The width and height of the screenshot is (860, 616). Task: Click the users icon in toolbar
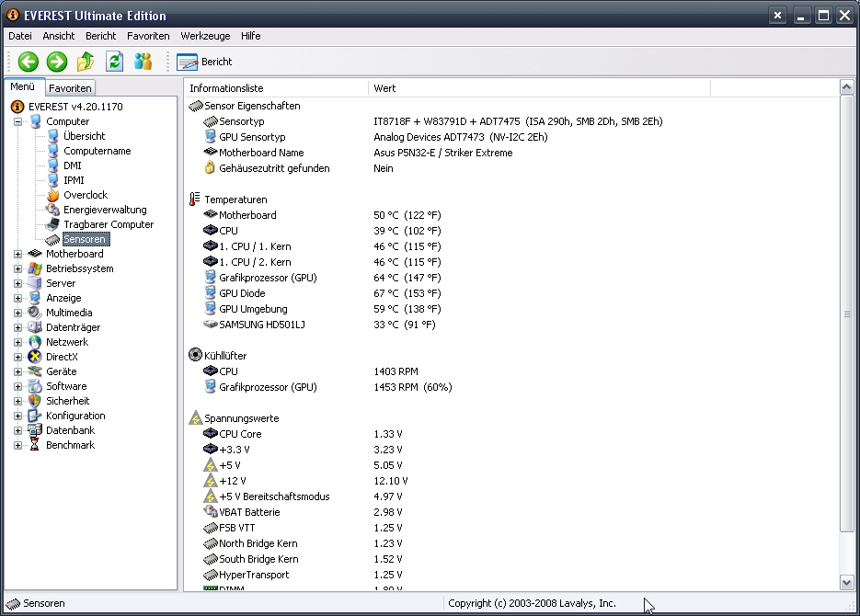[143, 62]
